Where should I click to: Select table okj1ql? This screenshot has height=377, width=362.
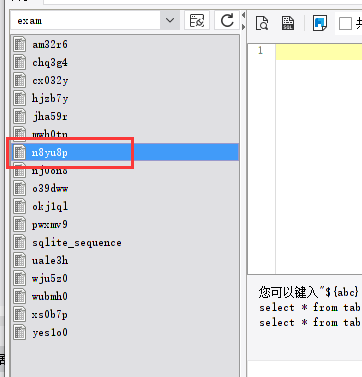125,206
